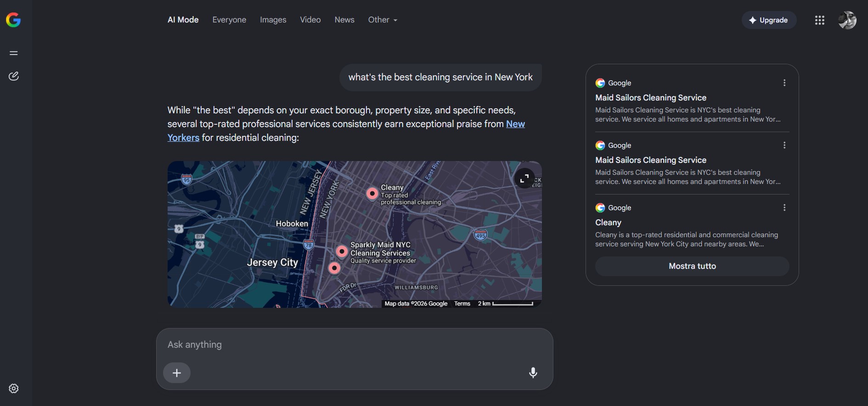Click Hoboken label on map
This screenshot has height=406, width=868.
(292, 223)
